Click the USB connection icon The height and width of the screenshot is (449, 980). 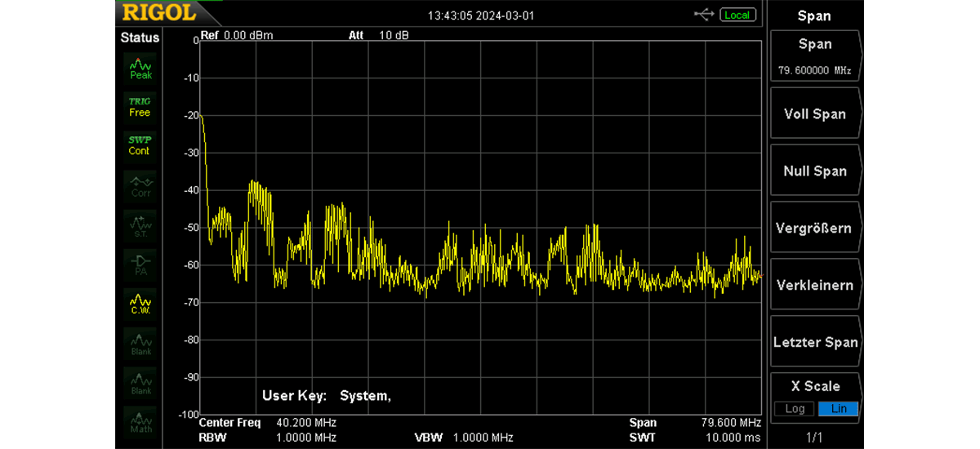[704, 15]
